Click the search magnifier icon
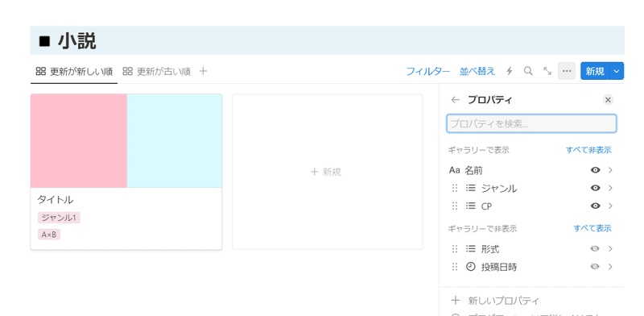Screen dimensions: 644x316 [x=528, y=71]
